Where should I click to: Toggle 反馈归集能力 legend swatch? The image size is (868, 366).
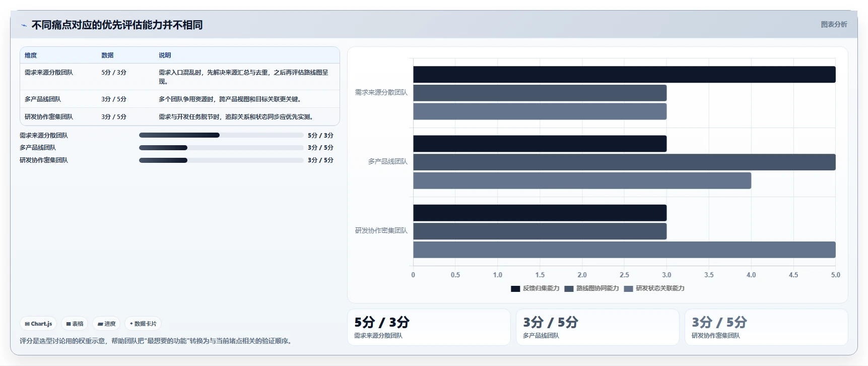pyautogui.click(x=515, y=289)
